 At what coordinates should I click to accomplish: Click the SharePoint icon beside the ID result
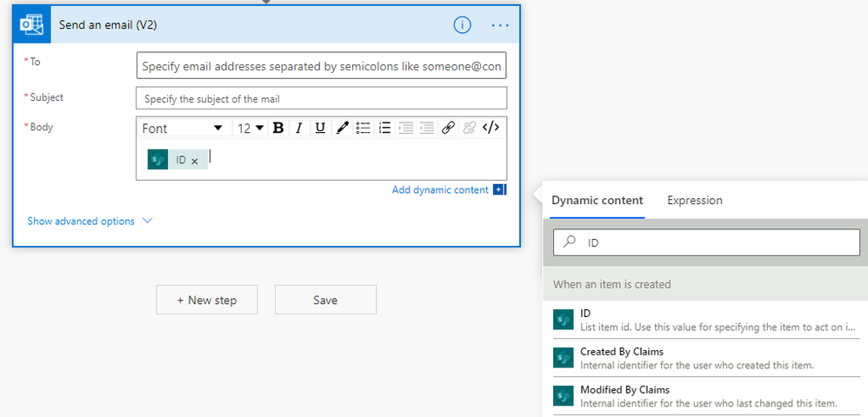pos(563,320)
